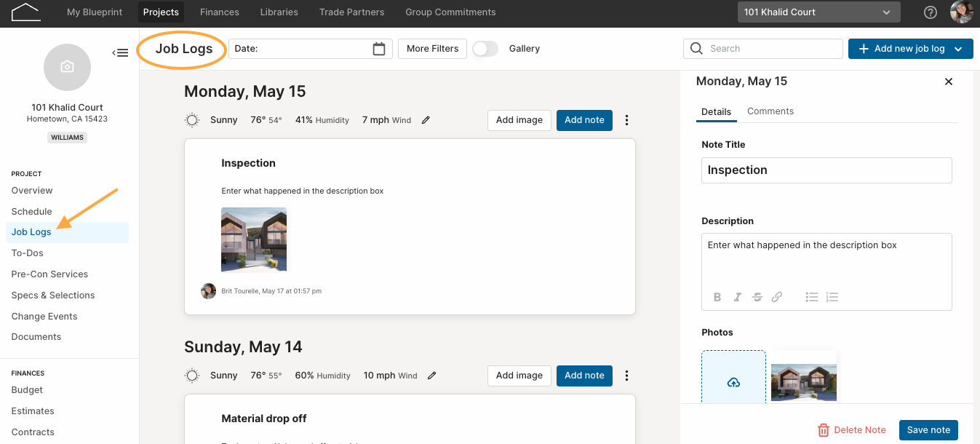Open Pre-Con Services in sidebar
Image resolution: width=980 pixels, height=444 pixels.
49,274
